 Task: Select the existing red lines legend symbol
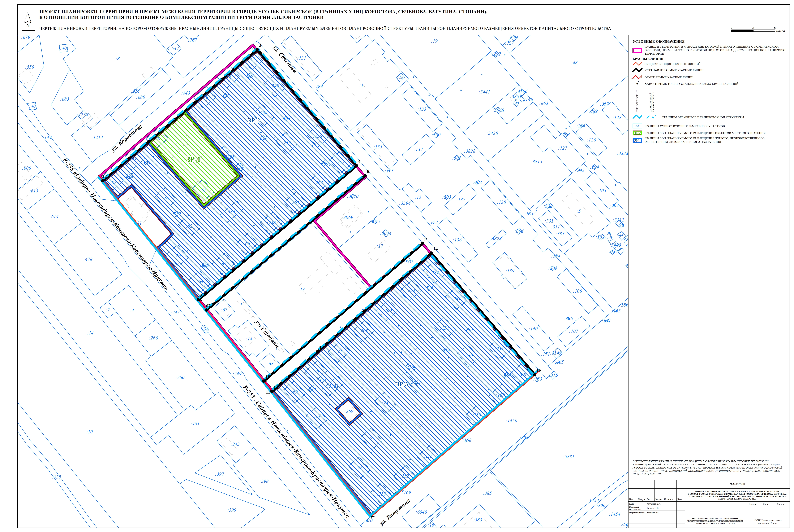pyautogui.click(x=637, y=64)
